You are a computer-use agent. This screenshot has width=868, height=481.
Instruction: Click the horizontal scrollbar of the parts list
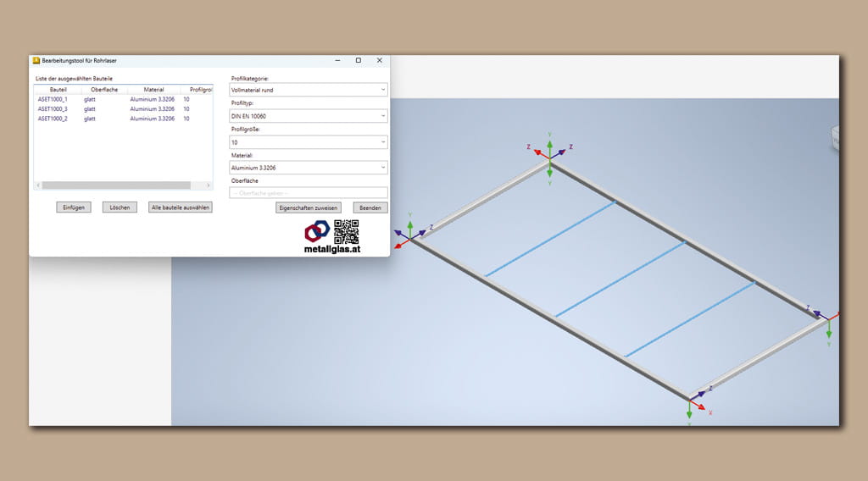tap(123, 185)
